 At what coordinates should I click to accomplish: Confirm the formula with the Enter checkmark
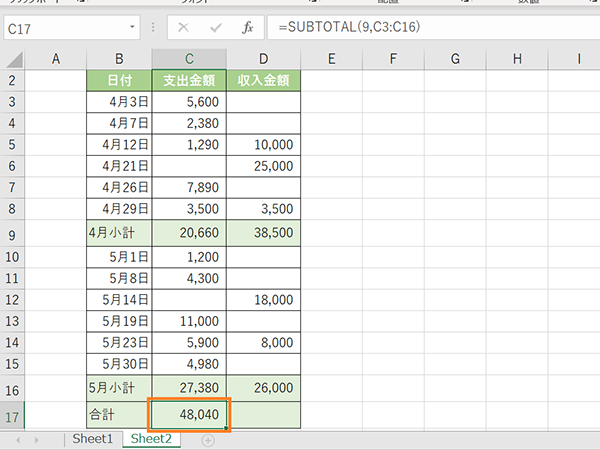[216, 28]
